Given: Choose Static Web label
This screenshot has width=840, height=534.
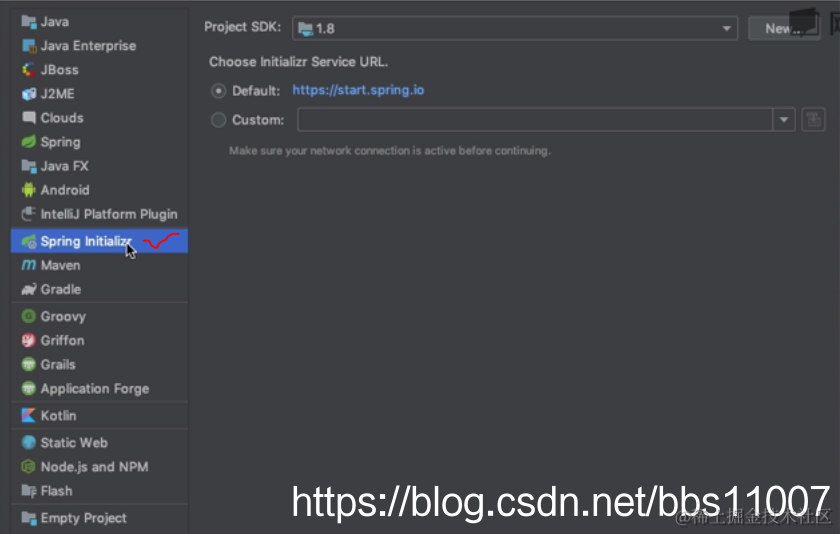Looking at the screenshot, I should [74, 442].
